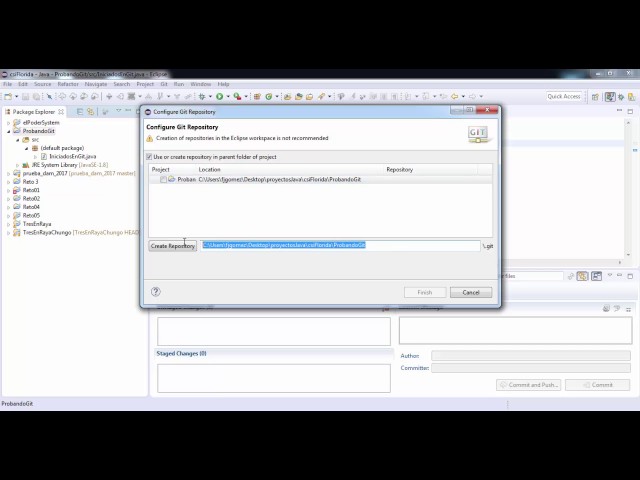Click the New wizard toolbar icon
This screenshot has width=640, height=480.
point(8,97)
